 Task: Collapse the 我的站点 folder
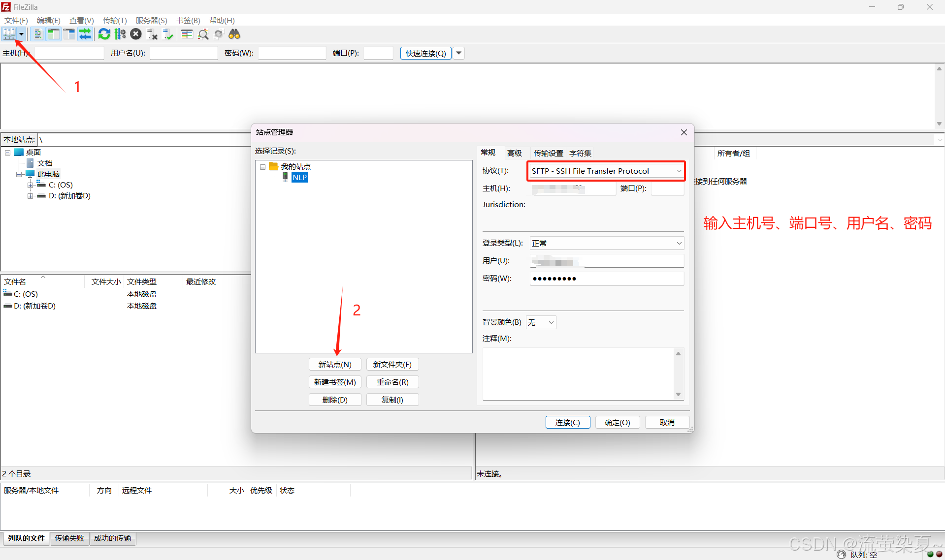pyautogui.click(x=263, y=167)
